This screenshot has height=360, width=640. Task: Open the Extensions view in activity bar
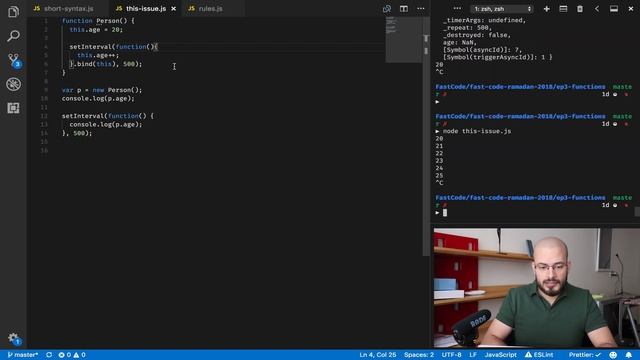click(13, 108)
